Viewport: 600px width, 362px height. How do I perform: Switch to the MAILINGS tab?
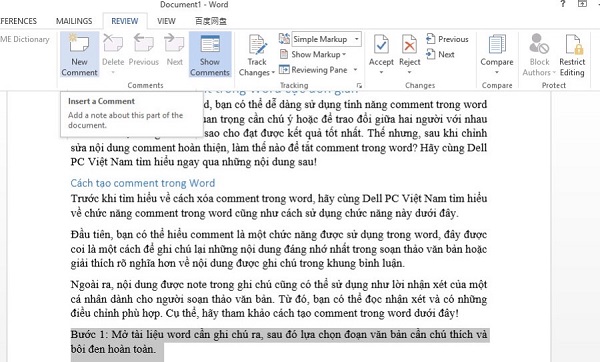click(x=74, y=21)
